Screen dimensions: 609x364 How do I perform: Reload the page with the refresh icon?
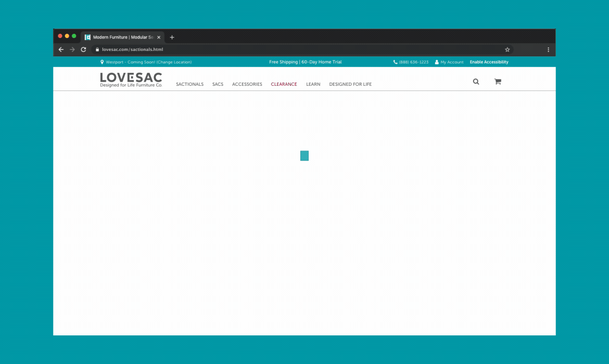83,50
